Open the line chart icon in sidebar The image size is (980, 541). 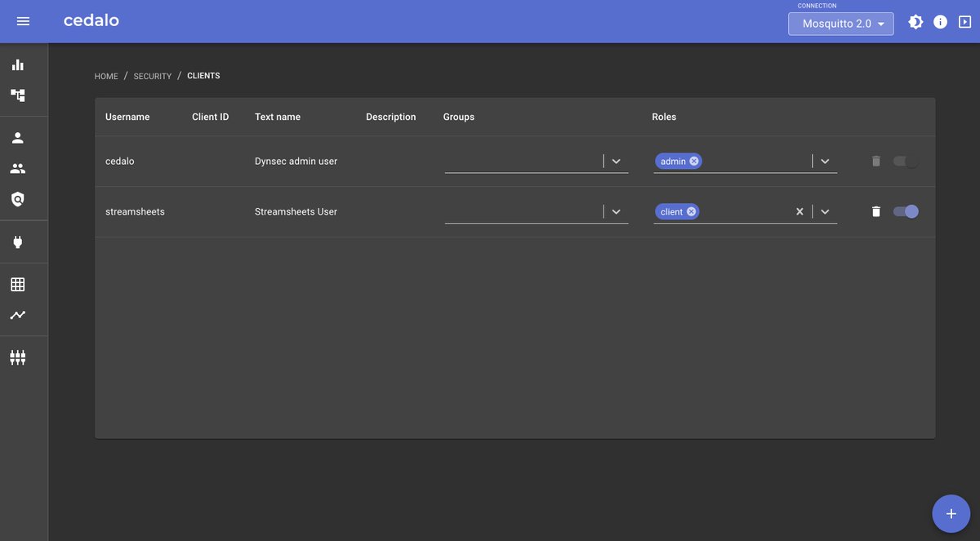pos(18,315)
